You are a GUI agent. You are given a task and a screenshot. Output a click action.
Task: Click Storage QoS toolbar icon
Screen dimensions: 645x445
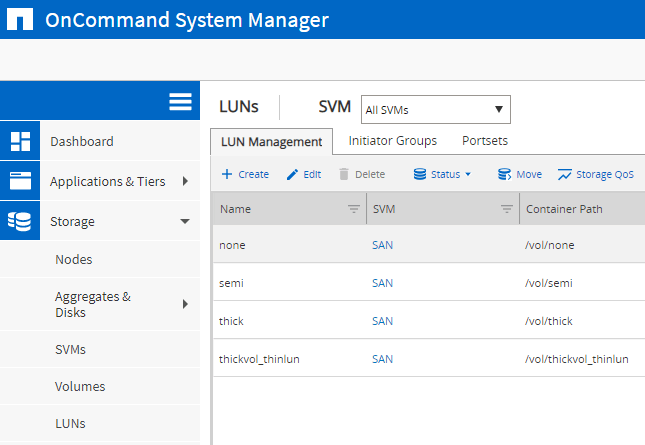[565, 174]
